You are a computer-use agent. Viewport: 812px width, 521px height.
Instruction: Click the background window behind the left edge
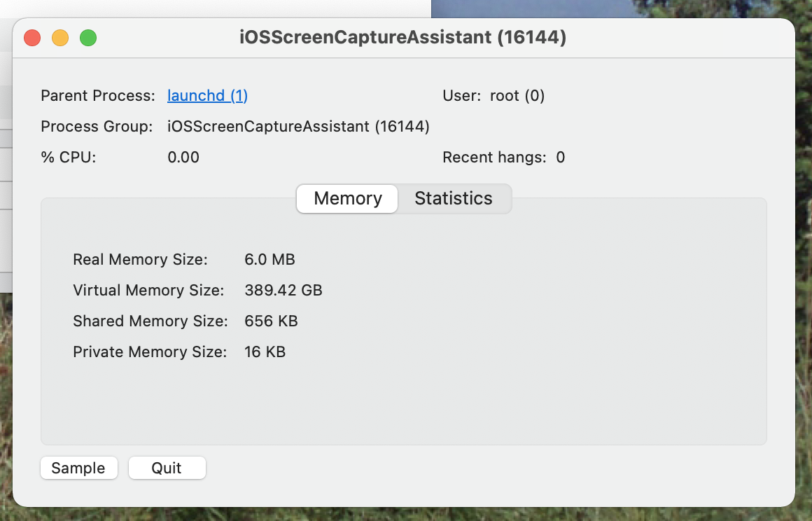pyautogui.click(x=6, y=175)
